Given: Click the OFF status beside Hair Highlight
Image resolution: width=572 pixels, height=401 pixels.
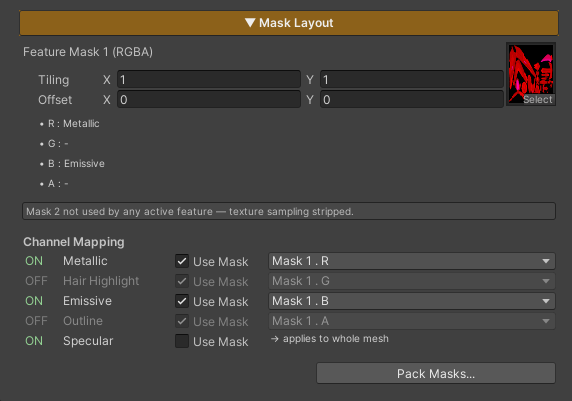Looking at the screenshot, I should click(36, 281).
